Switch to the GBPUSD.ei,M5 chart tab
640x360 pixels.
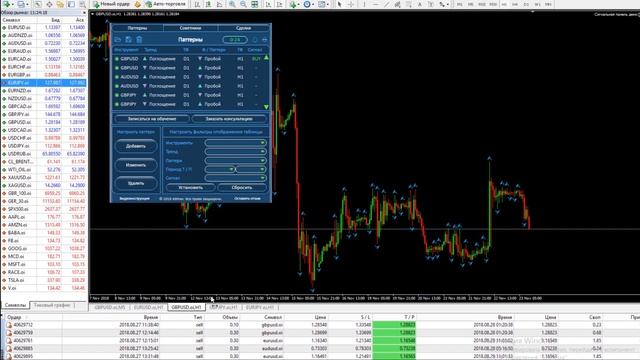109,307
